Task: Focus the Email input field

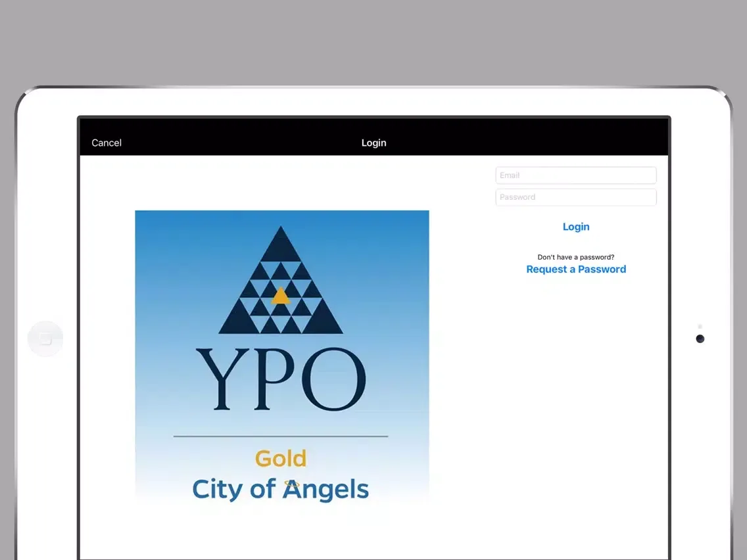Action: (x=576, y=175)
